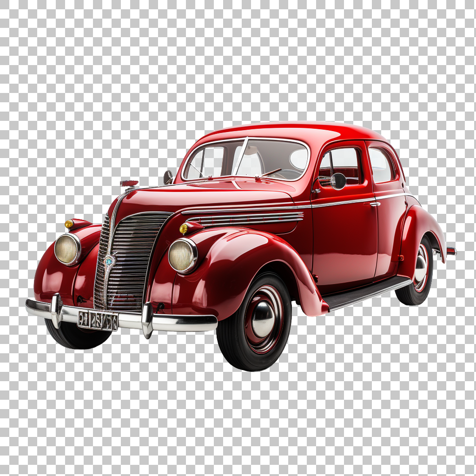The height and width of the screenshot is (476, 476).
Task: Click the car's front license plate
Action: [x=98, y=321]
